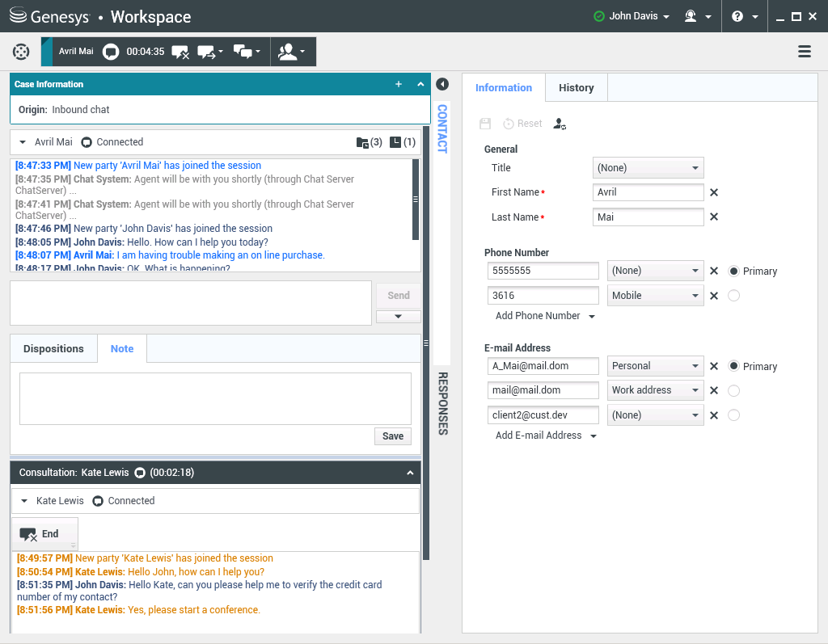Click the change contact assignment icon
828x644 pixels.
pos(559,124)
